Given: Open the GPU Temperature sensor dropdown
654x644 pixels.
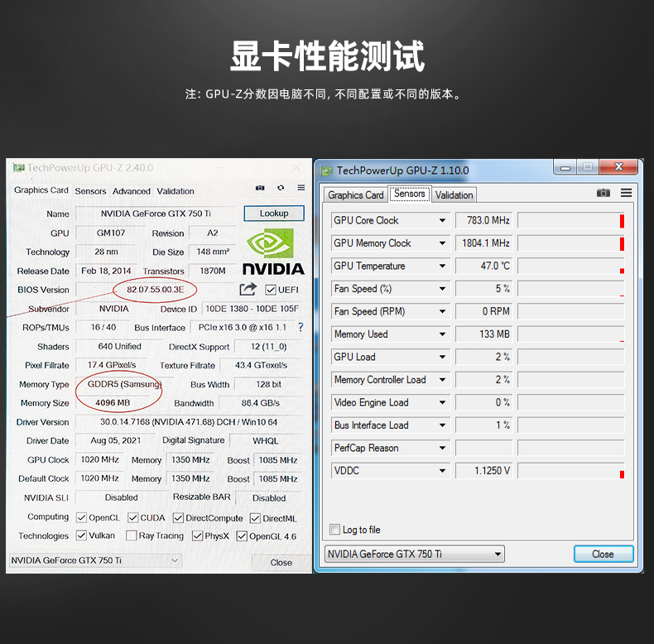Looking at the screenshot, I should click(x=442, y=266).
